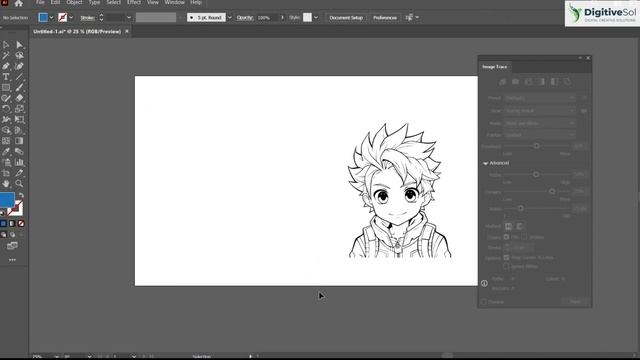The image size is (640, 360).
Task: Select the Column Graph tool
Action: [x=19, y=162]
